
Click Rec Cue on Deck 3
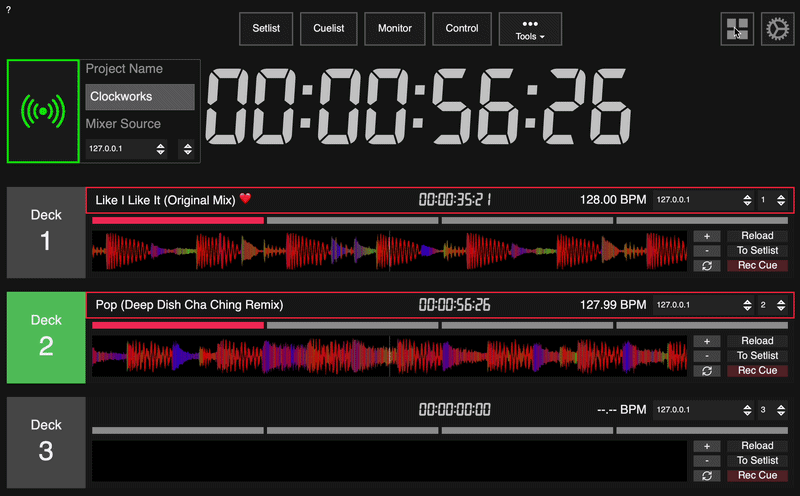coord(757,476)
